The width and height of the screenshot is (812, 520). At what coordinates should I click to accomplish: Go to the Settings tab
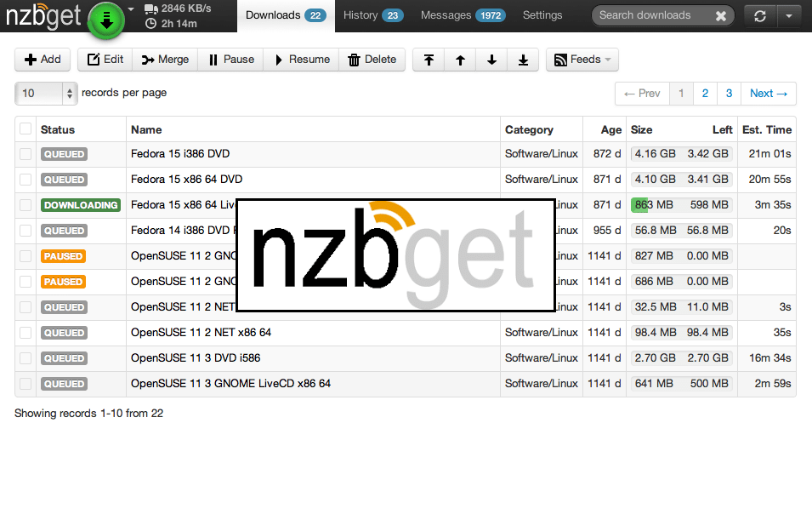tap(542, 15)
